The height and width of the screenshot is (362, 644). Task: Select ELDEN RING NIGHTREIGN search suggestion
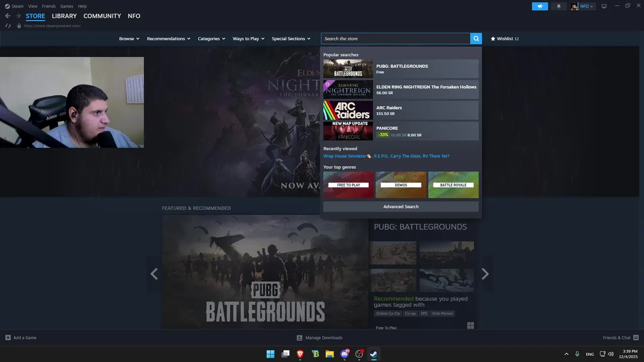pyautogui.click(x=401, y=89)
